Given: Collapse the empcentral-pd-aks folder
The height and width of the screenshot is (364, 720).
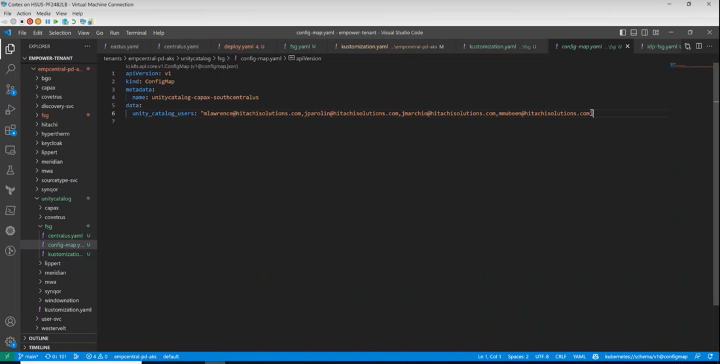Looking at the screenshot, I should pos(59,69).
